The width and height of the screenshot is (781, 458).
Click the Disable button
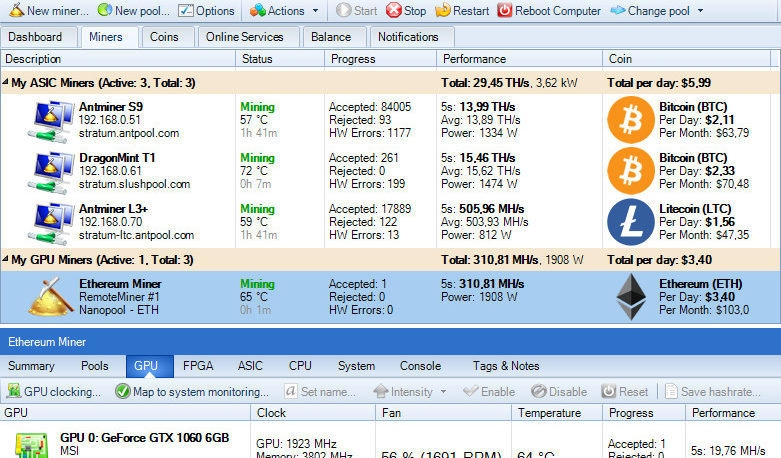[559, 392]
